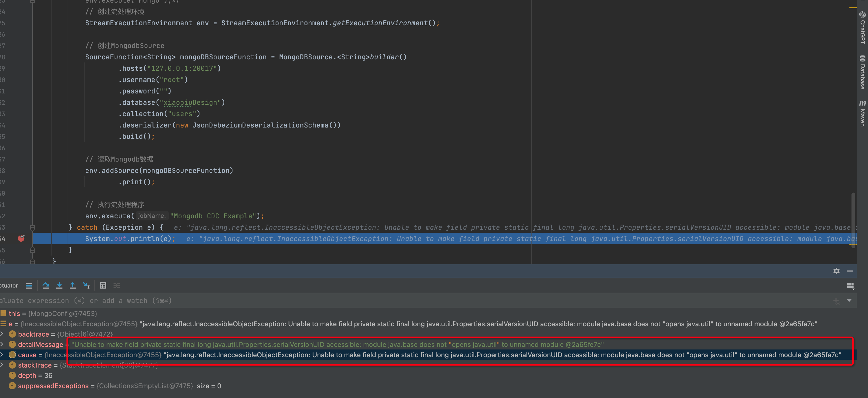Open the watch expression history dropdown

pyautogui.click(x=849, y=301)
